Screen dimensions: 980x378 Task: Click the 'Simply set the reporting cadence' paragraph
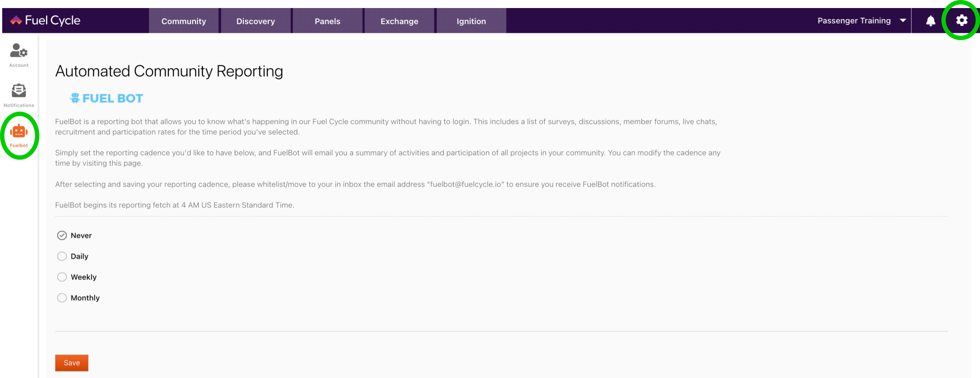coord(388,158)
